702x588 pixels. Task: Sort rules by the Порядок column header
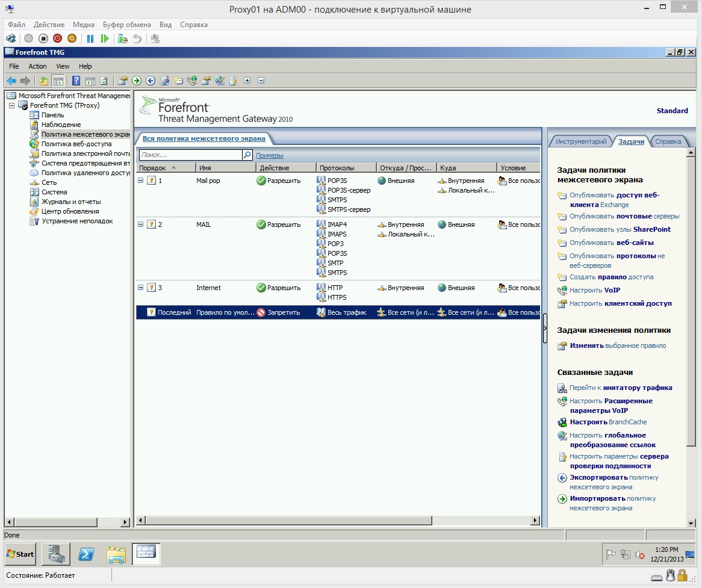166,168
